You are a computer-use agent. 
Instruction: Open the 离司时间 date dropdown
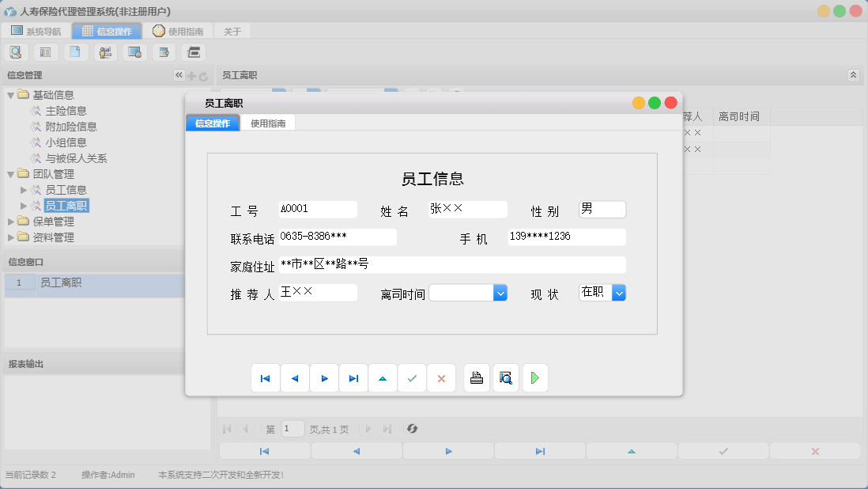pyautogui.click(x=500, y=292)
